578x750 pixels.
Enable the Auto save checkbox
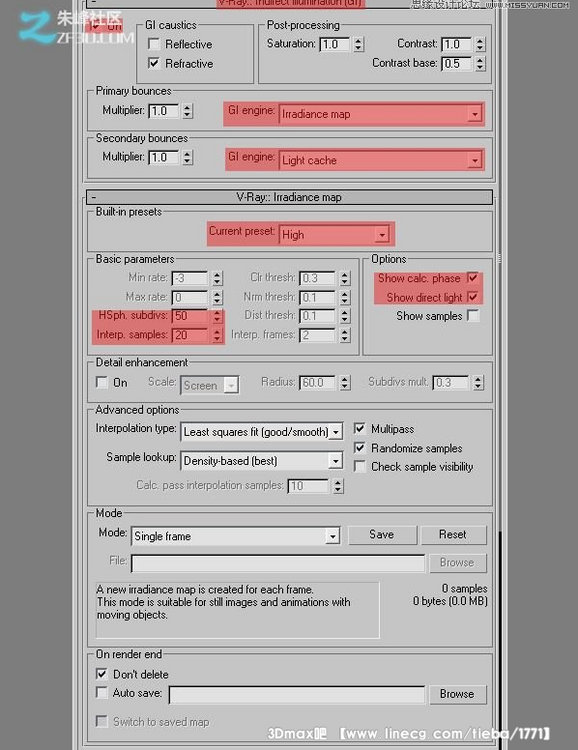pos(101,693)
